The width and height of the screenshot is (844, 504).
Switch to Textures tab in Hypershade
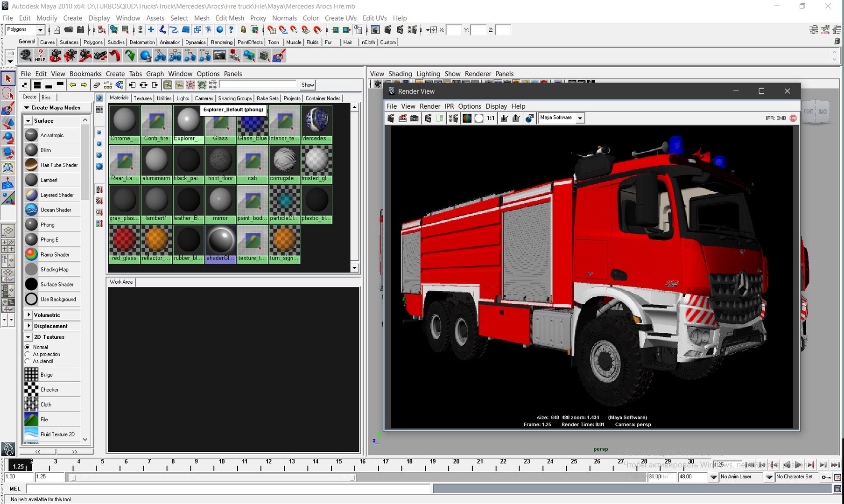pos(142,98)
